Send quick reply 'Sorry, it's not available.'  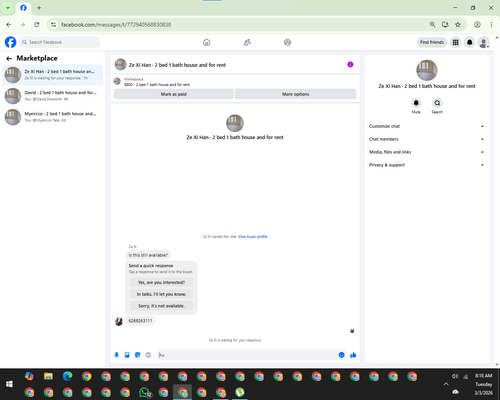click(161, 306)
